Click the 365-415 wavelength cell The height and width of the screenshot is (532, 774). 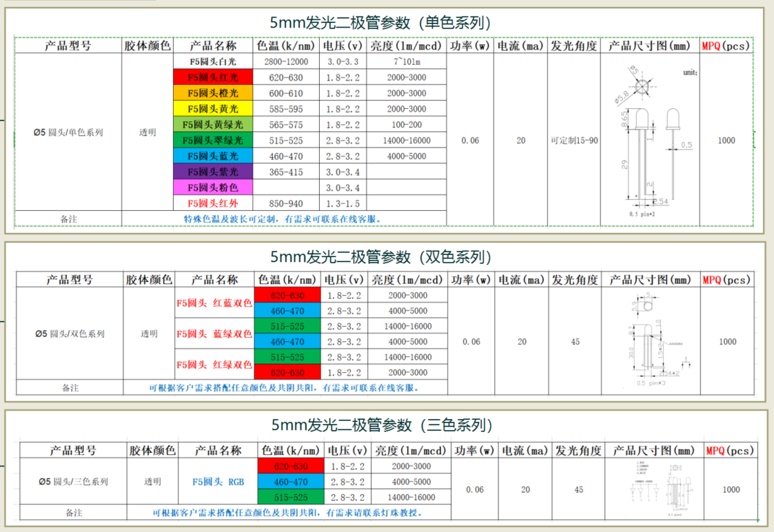tap(286, 172)
